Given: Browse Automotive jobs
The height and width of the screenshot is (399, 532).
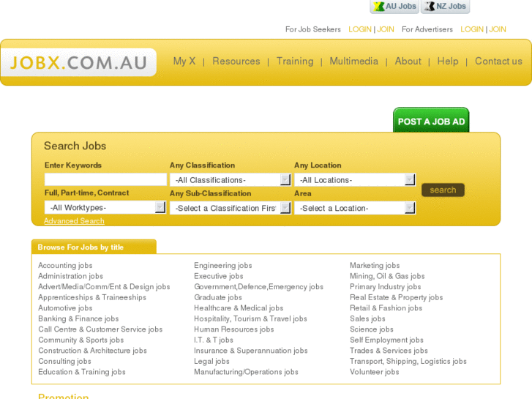Looking at the screenshot, I should (x=65, y=308).
